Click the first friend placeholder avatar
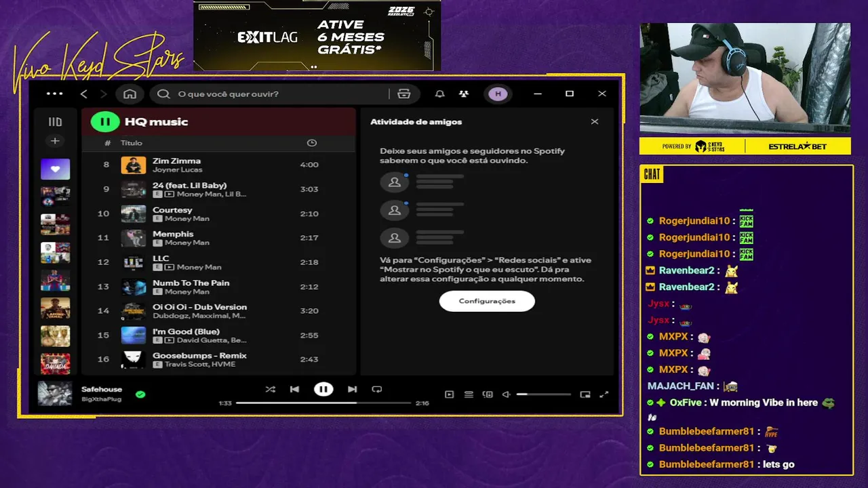Viewport: 868px width, 488px height. pos(395,182)
